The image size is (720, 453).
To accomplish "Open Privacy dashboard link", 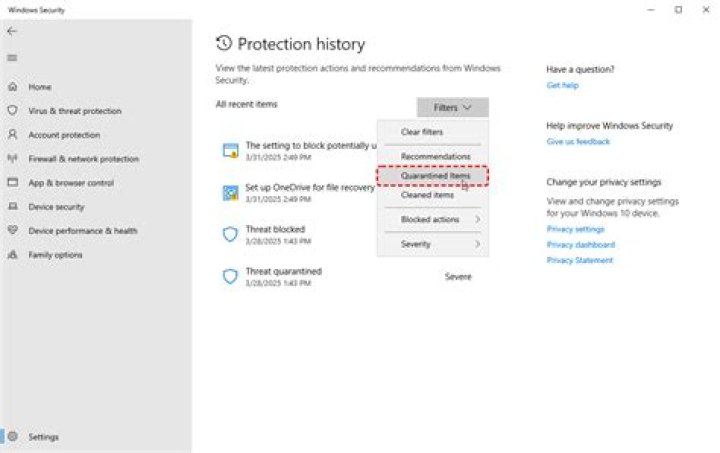I will pos(580,245).
